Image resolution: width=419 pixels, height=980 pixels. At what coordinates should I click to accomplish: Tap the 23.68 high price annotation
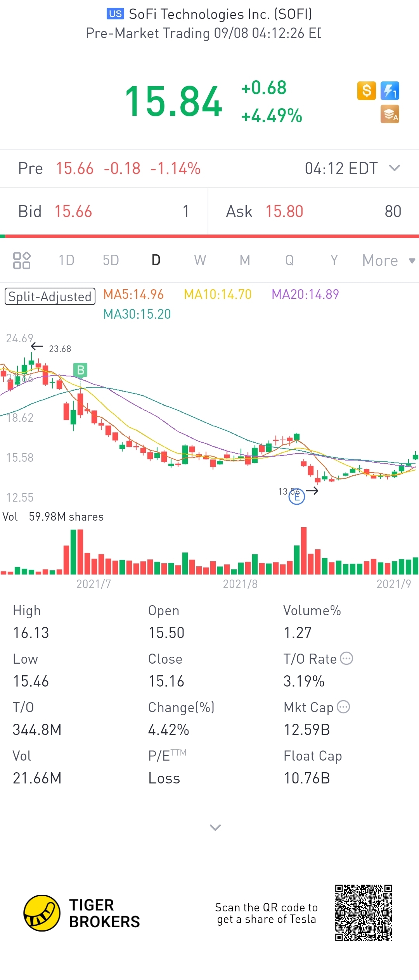click(60, 349)
